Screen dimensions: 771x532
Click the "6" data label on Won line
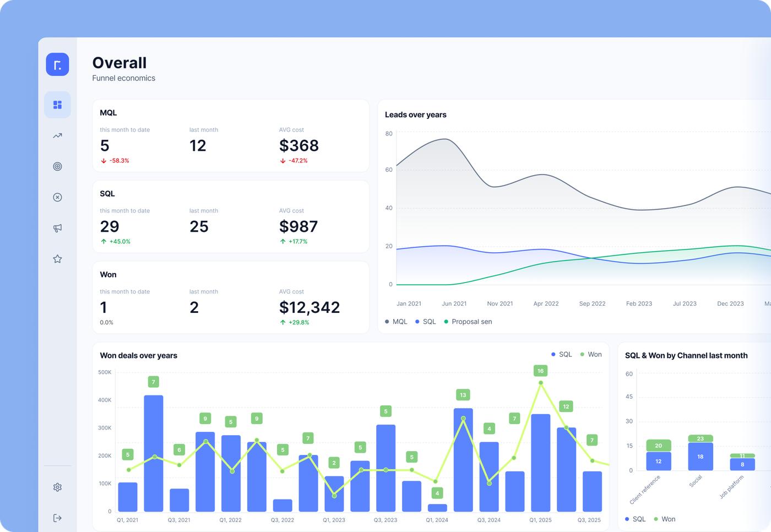click(179, 450)
